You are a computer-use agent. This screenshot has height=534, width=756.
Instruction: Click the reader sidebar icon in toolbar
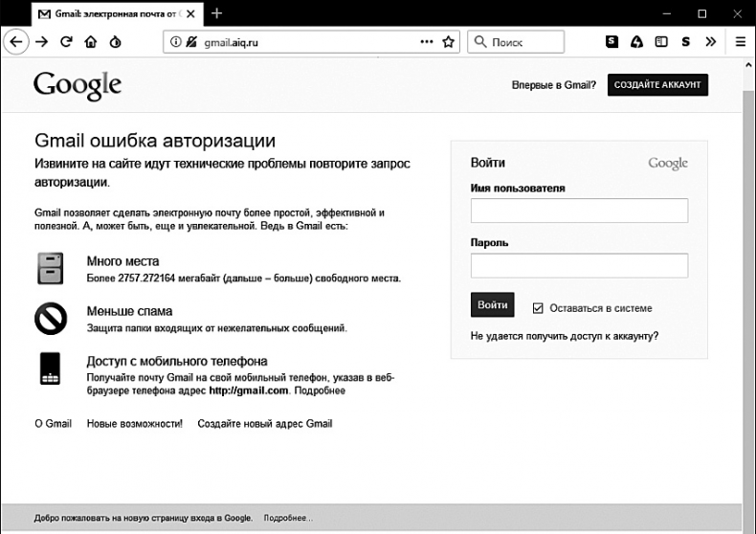661,42
